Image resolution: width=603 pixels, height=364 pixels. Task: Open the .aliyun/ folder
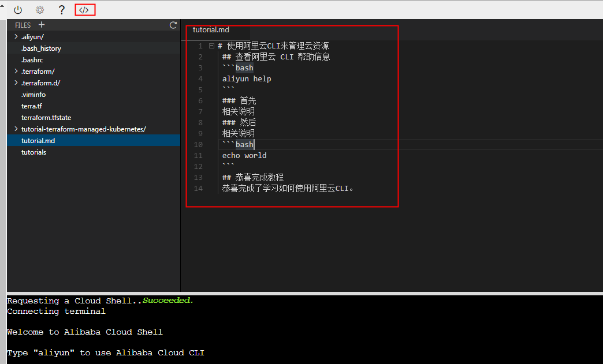(33, 37)
